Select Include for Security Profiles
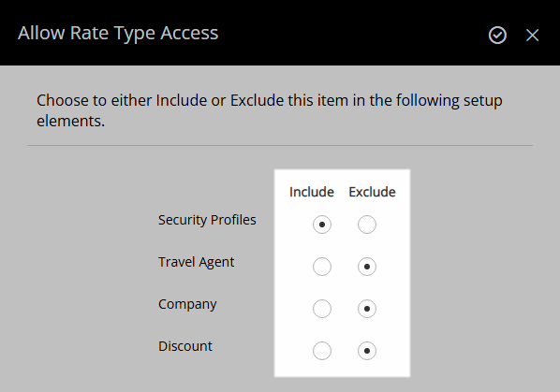Viewport: 560px width, 392px height. 322,225
